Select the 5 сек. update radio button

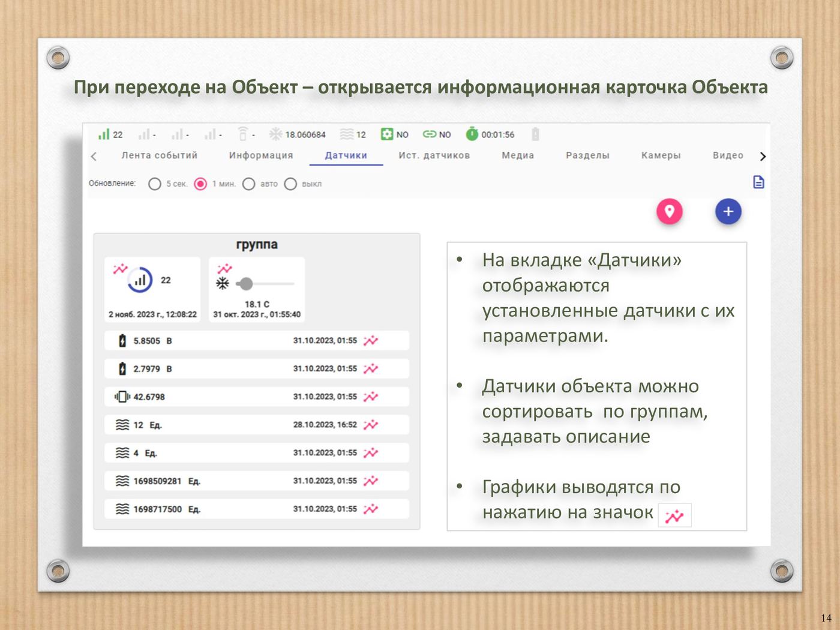point(155,184)
